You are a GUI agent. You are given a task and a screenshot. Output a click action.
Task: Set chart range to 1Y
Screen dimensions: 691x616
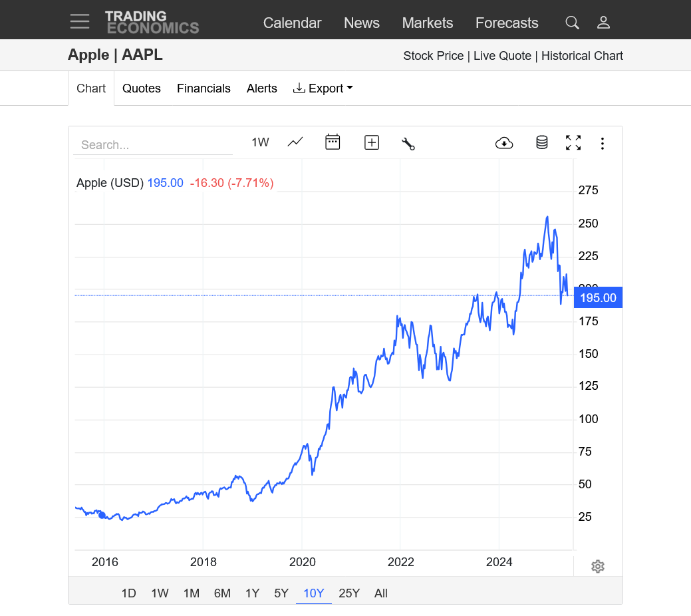pyautogui.click(x=253, y=593)
